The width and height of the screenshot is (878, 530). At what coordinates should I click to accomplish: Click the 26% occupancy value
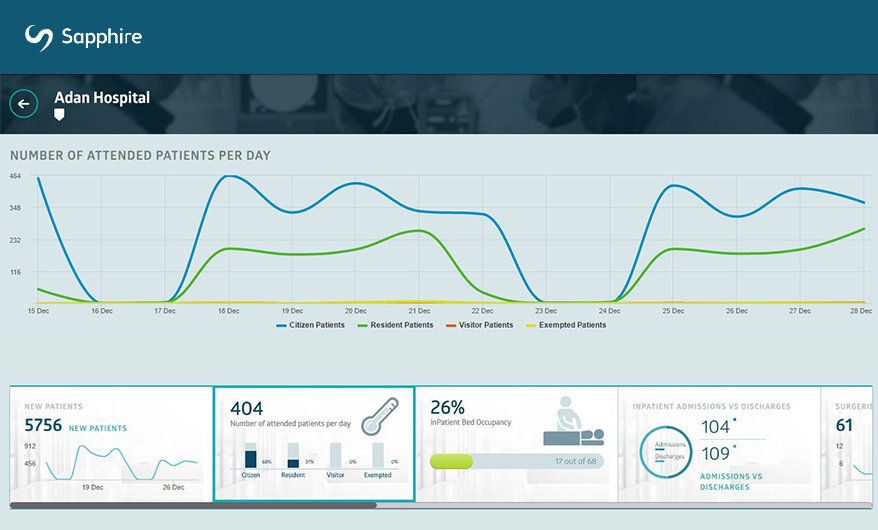pos(447,407)
